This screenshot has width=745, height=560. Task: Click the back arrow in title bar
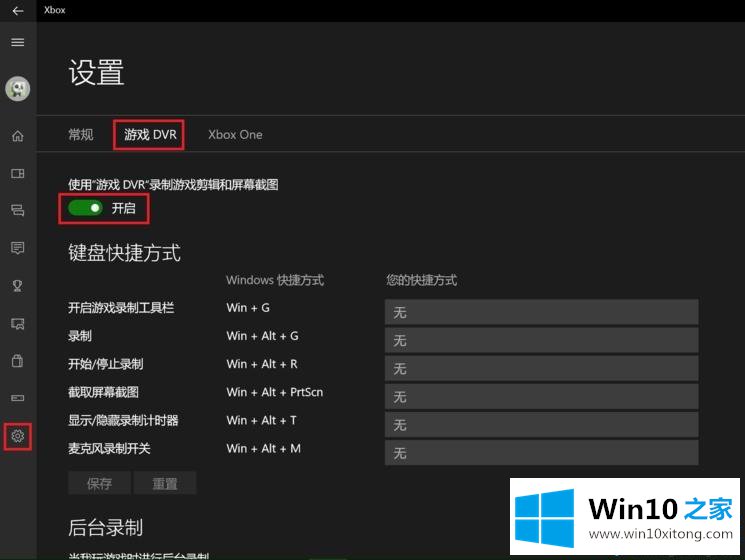17,10
